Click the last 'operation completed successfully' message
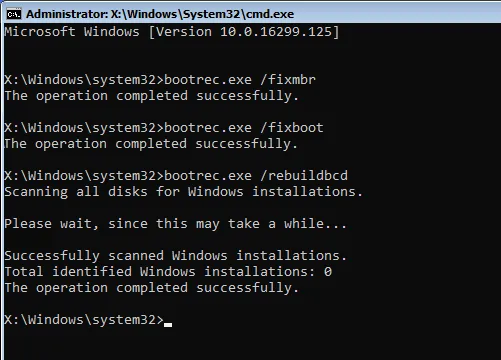This screenshot has height=360, width=501. click(151, 288)
